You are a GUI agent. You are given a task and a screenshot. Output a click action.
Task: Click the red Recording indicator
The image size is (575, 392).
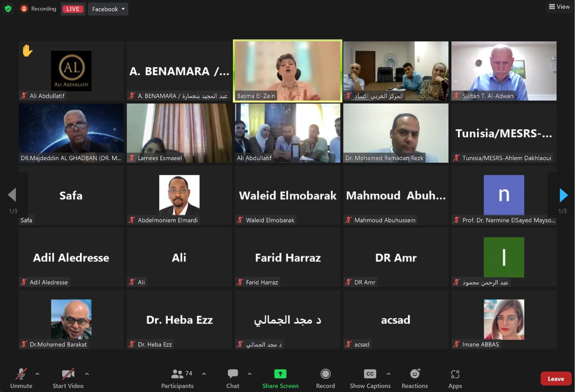coord(39,9)
